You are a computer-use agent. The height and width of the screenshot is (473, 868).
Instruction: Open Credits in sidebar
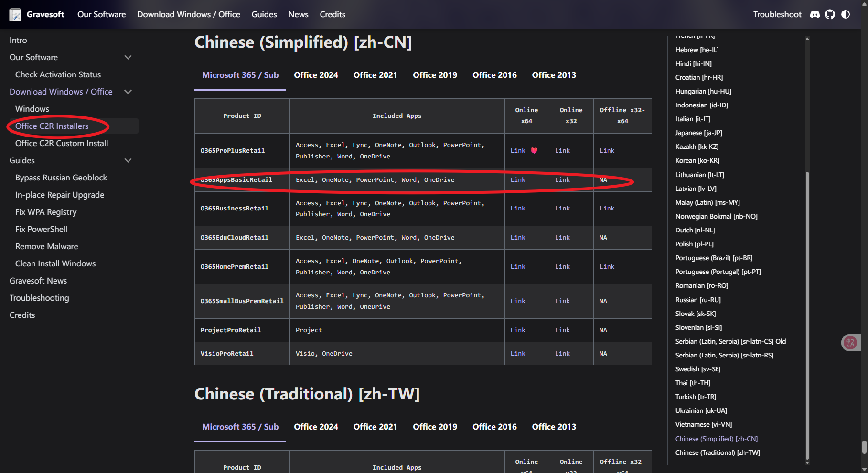pyautogui.click(x=22, y=315)
